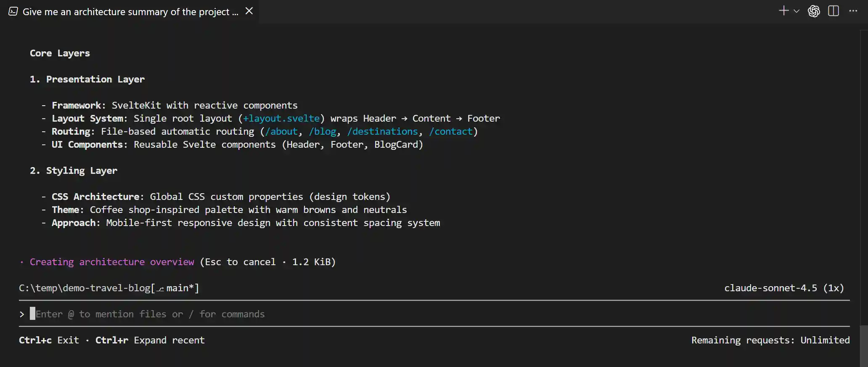
Task: Open the /blog route link
Action: pos(323,131)
